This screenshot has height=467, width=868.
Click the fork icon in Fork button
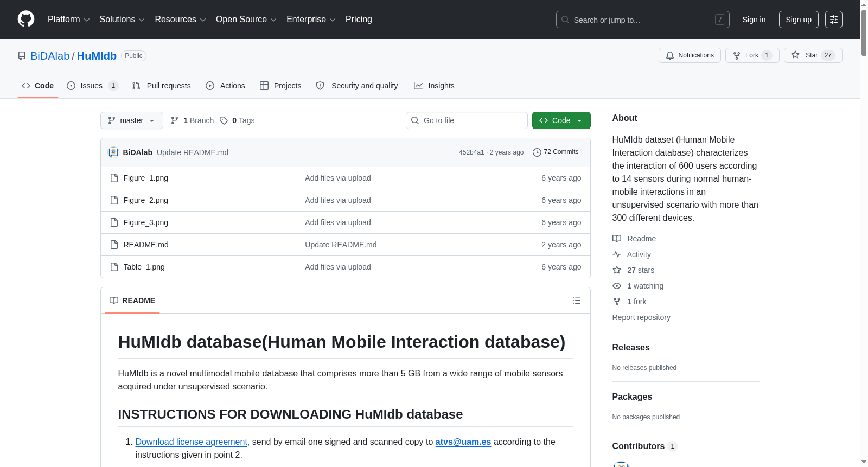[x=737, y=55]
